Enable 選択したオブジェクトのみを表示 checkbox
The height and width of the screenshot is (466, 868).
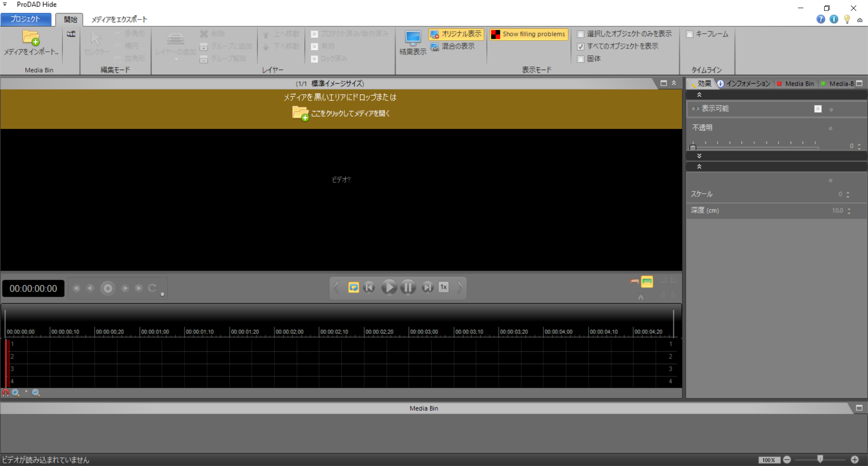[580, 34]
